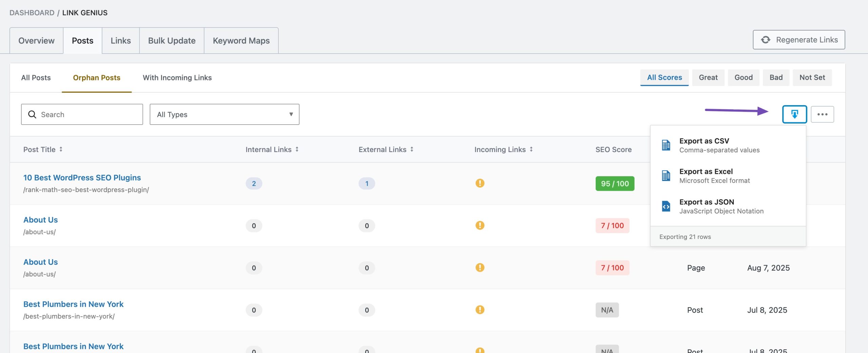Click the refresh icon on Regenerate Links
Viewport: 868px width, 353px height.
[766, 39]
